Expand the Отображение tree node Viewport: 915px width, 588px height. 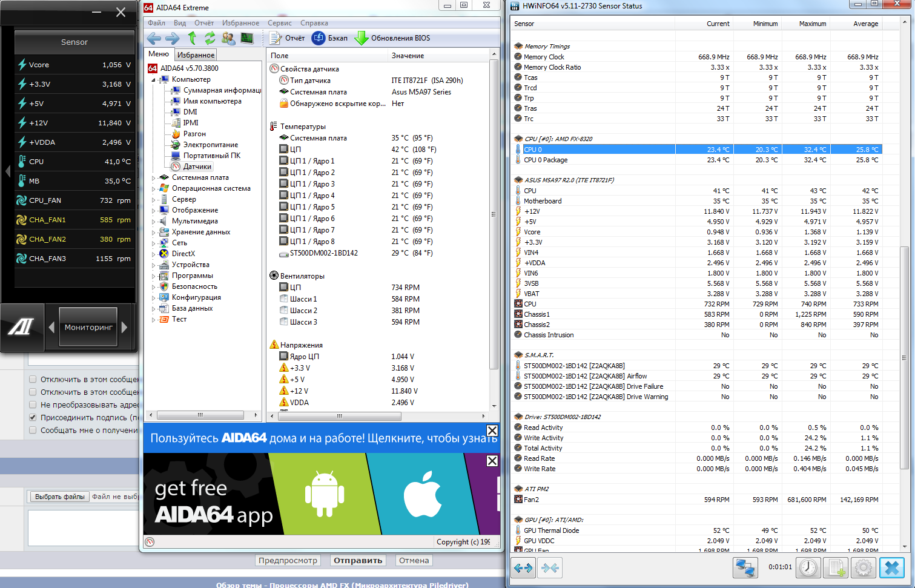point(153,210)
